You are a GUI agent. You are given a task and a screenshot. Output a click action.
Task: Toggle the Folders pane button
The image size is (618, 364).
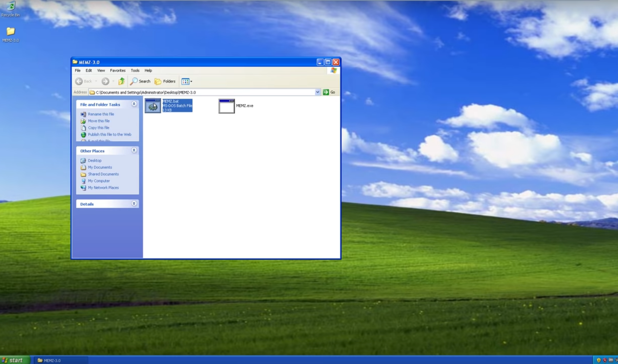point(165,81)
